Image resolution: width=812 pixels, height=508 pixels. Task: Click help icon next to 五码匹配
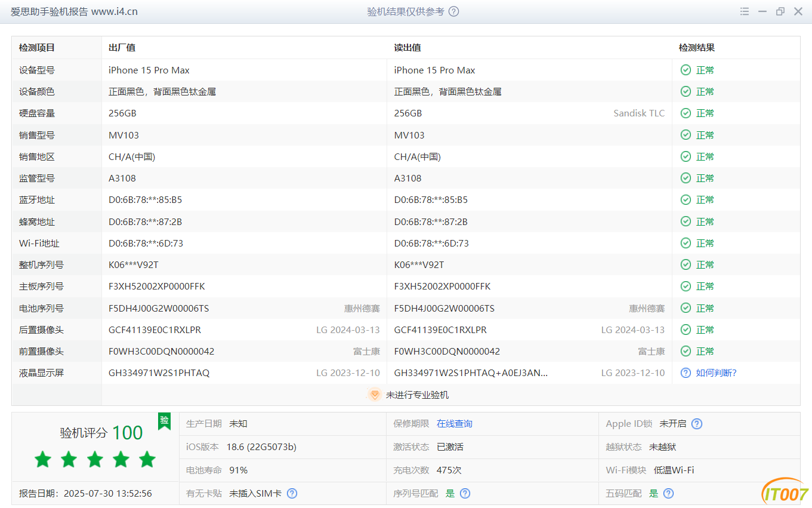pyautogui.click(x=669, y=494)
